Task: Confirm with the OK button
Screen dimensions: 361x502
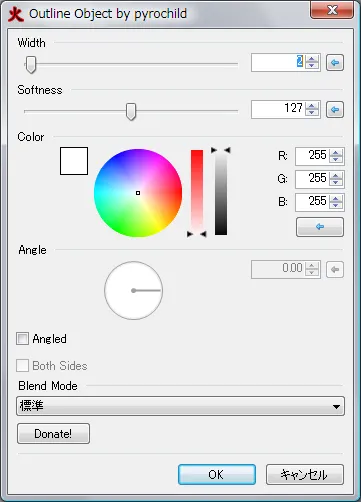Action: coord(217,474)
